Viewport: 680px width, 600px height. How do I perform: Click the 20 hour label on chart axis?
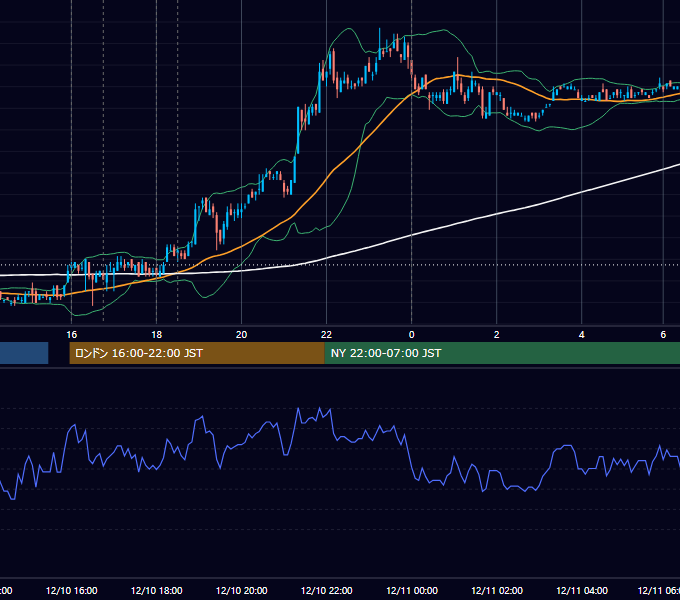[242, 335]
